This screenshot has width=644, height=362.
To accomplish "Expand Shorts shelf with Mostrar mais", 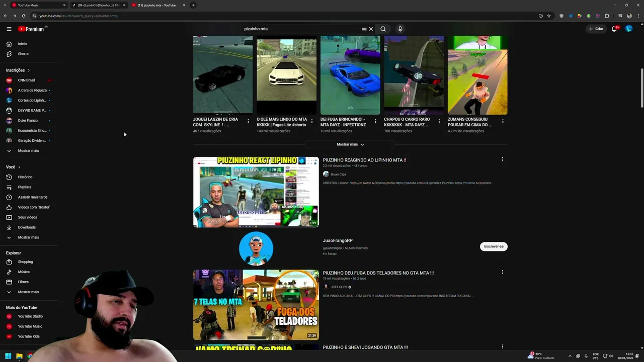I will click(x=350, y=144).
